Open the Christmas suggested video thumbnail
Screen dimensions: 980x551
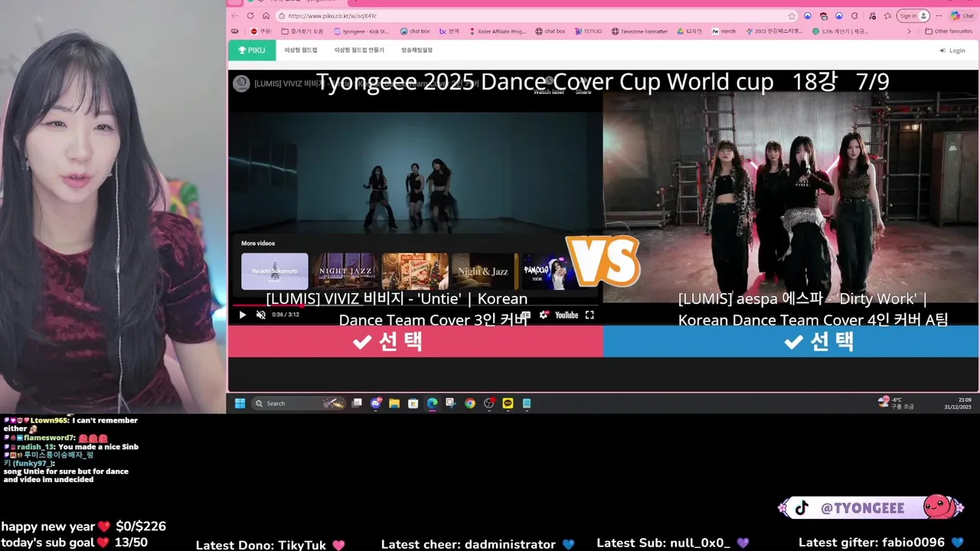pos(416,271)
